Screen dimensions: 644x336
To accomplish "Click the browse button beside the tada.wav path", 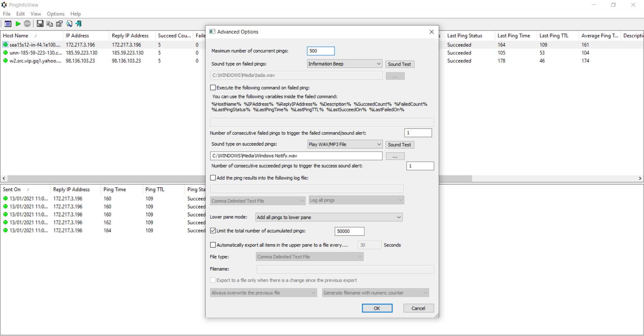I will tap(395, 76).
